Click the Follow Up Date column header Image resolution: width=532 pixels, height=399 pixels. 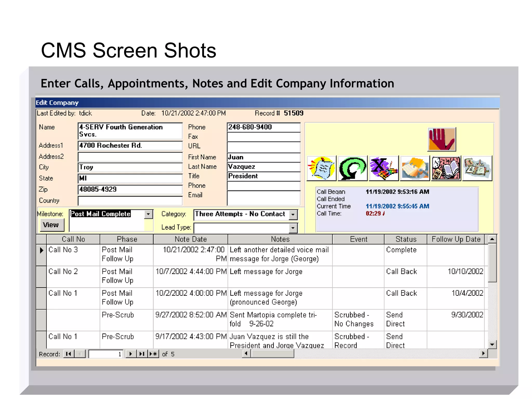click(456, 239)
